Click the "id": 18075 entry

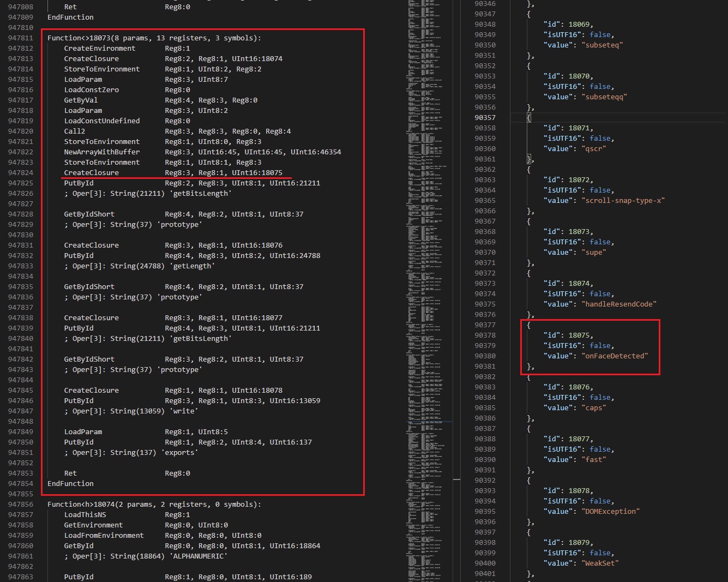tap(568, 335)
